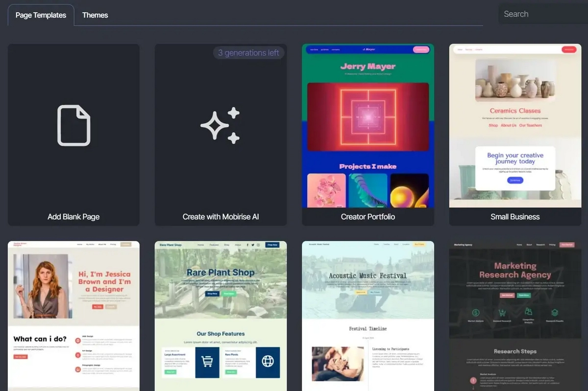Choose the Acoustic Music Festival template

point(367,276)
